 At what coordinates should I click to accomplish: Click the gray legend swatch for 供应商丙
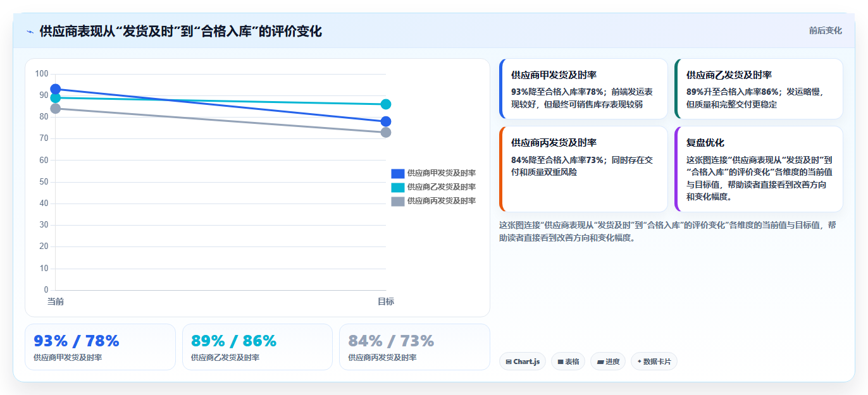398,201
